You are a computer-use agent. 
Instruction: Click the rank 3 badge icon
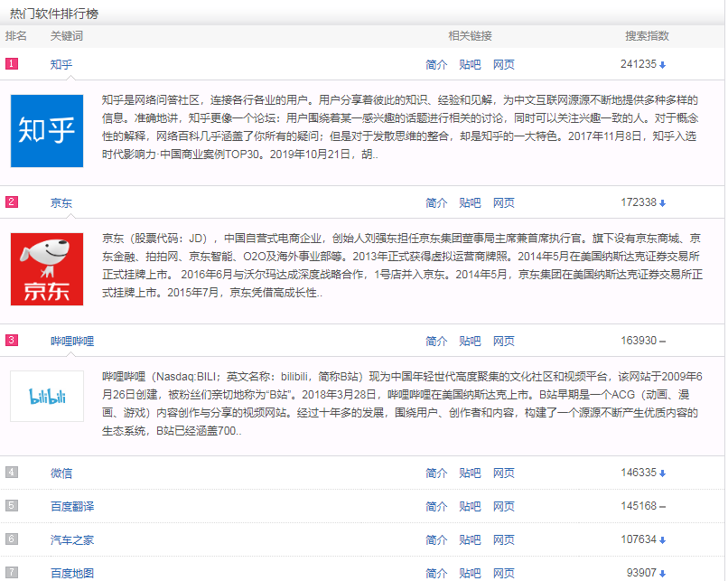point(12,341)
